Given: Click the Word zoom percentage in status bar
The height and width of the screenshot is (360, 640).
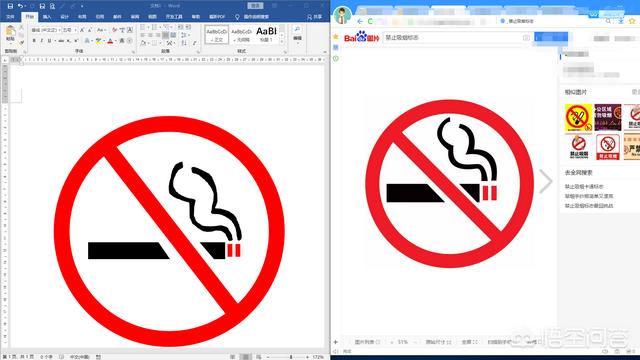Looking at the screenshot, I should pyautogui.click(x=318, y=357).
